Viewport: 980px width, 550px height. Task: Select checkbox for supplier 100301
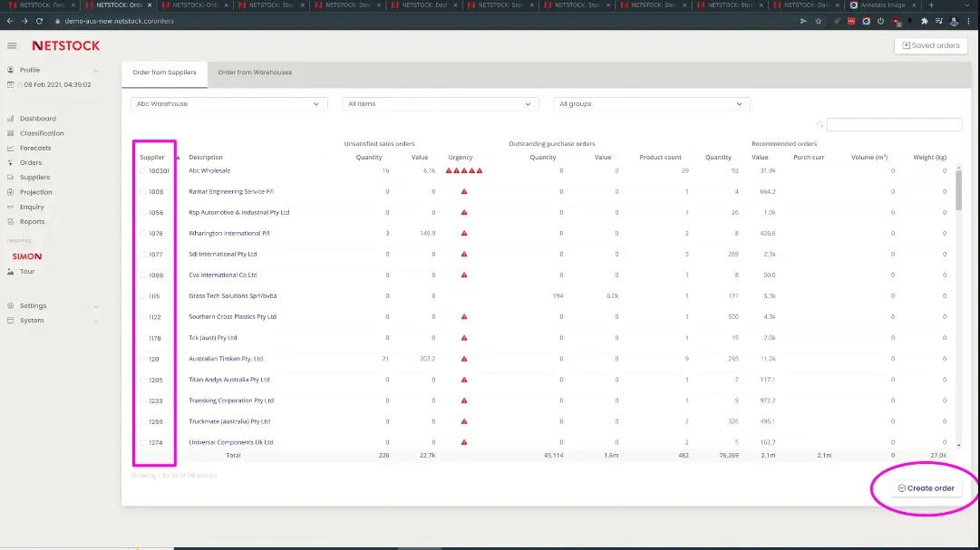(143, 170)
